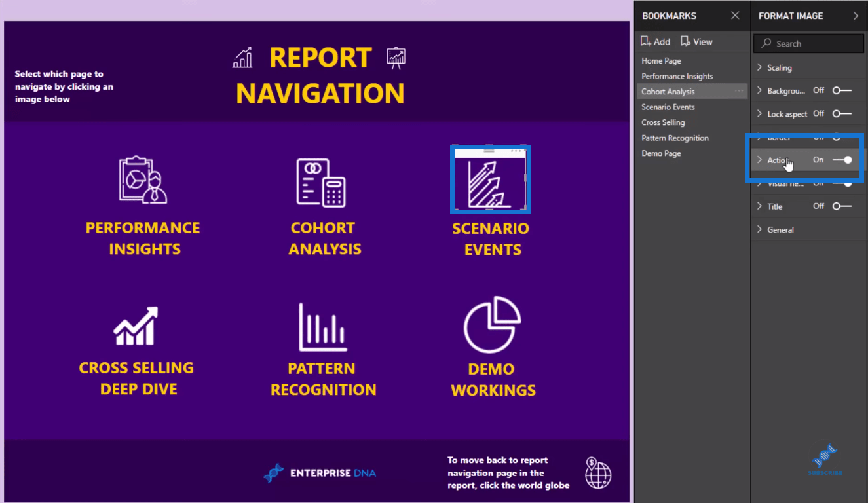This screenshot has width=868, height=503.
Task: Click Add in the Bookmarks pane
Action: click(x=656, y=41)
